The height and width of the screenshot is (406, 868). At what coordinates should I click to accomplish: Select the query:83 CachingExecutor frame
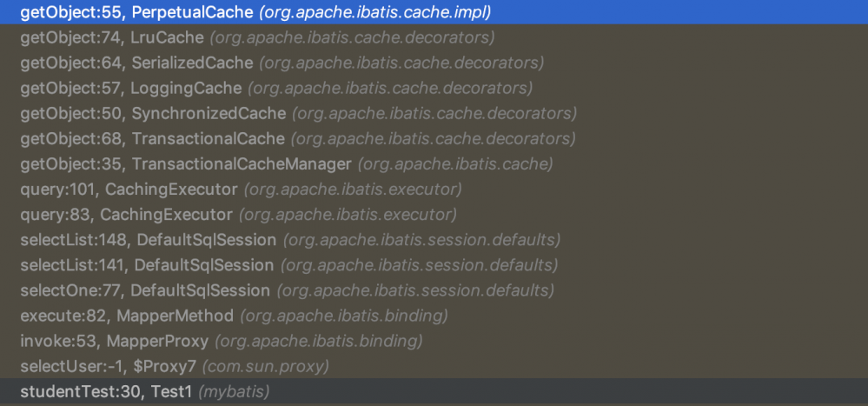pos(126,215)
